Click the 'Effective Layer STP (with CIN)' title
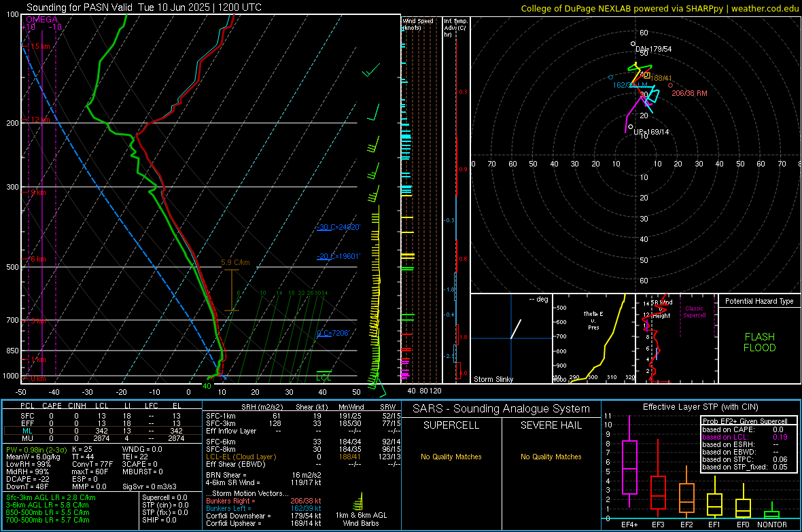 coord(700,407)
